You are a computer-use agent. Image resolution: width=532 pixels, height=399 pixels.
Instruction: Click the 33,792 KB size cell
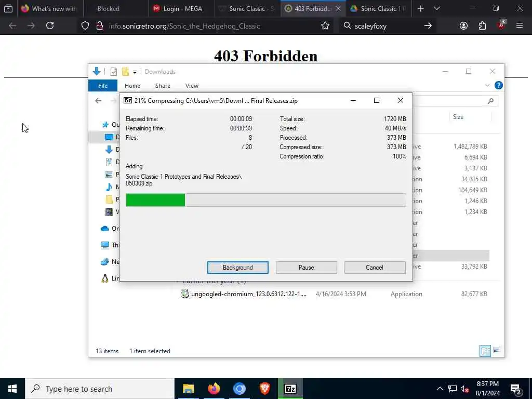(x=474, y=267)
